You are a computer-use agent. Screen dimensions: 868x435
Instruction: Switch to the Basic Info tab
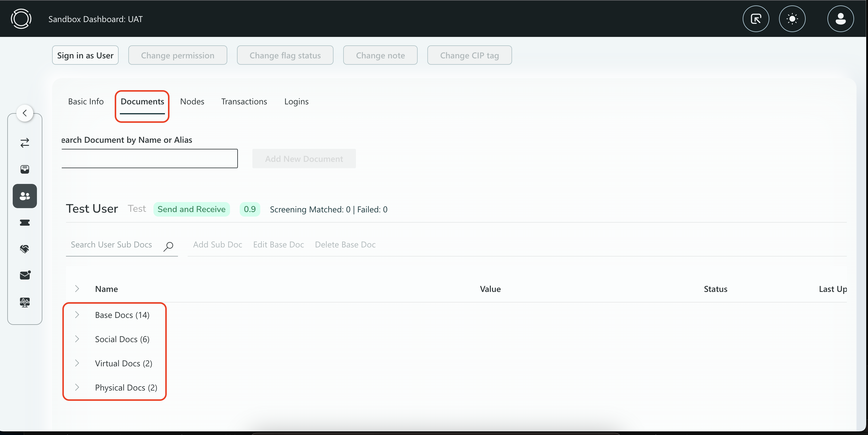click(x=86, y=101)
